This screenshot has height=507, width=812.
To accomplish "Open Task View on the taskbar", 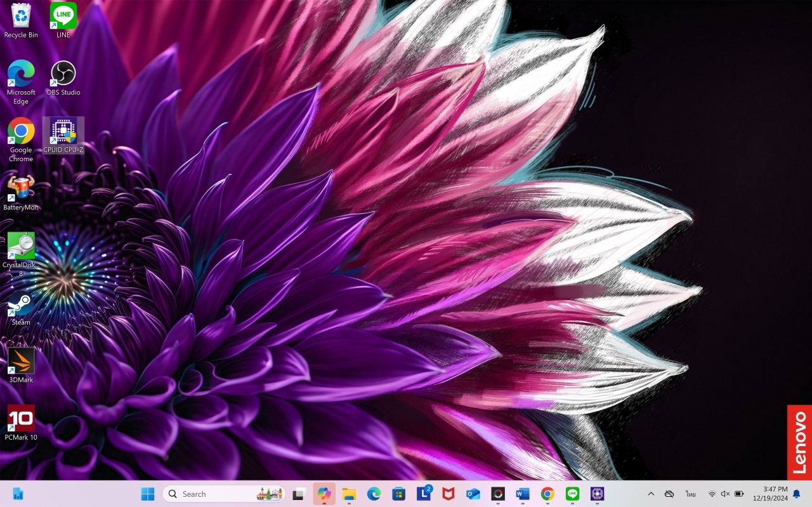I will point(299,494).
